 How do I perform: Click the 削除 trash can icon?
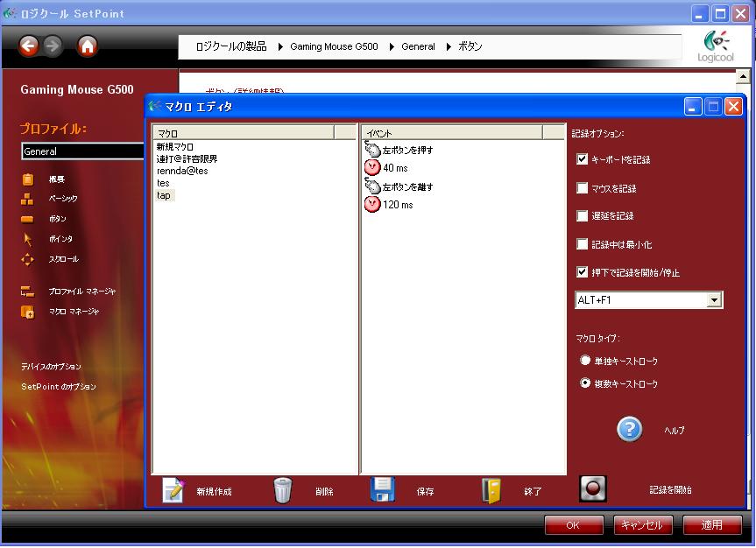tap(283, 490)
